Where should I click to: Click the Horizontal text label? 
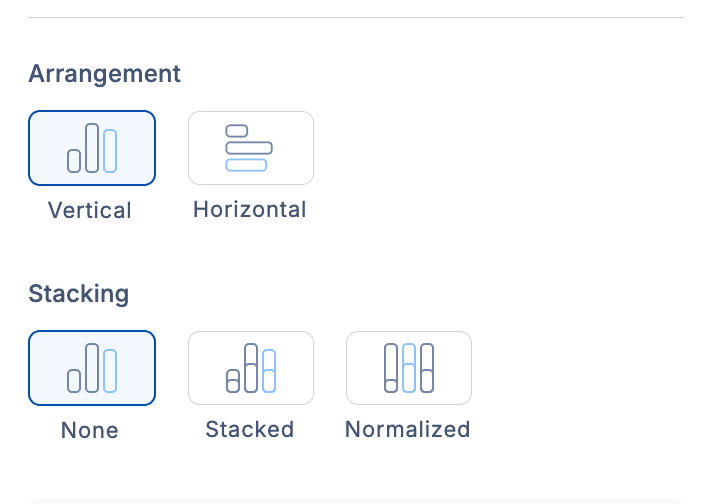[x=250, y=210]
